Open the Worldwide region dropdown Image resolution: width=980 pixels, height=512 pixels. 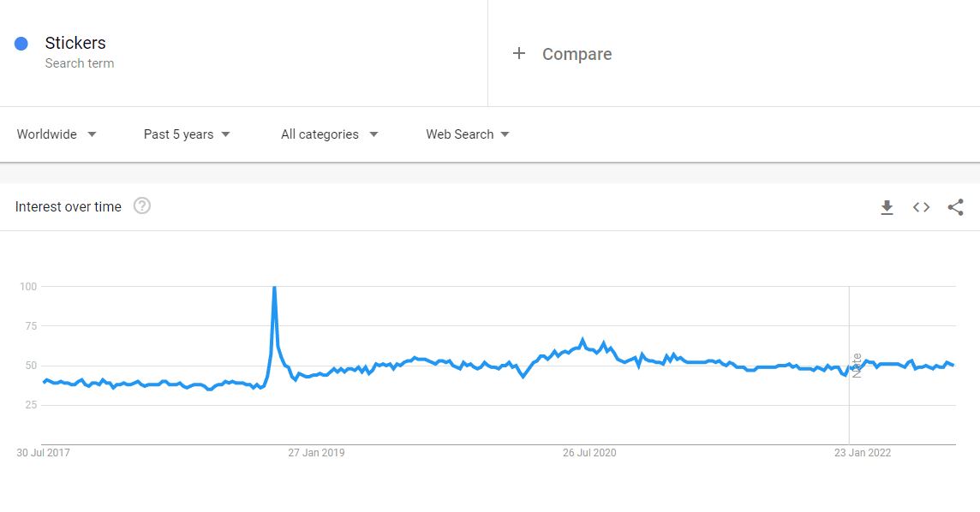point(57,134)
